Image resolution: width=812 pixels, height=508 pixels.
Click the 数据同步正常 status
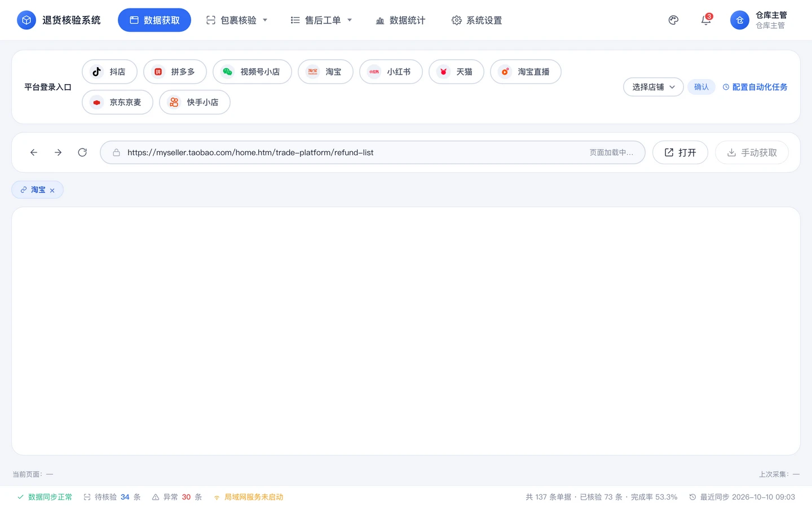coord(45,497)
